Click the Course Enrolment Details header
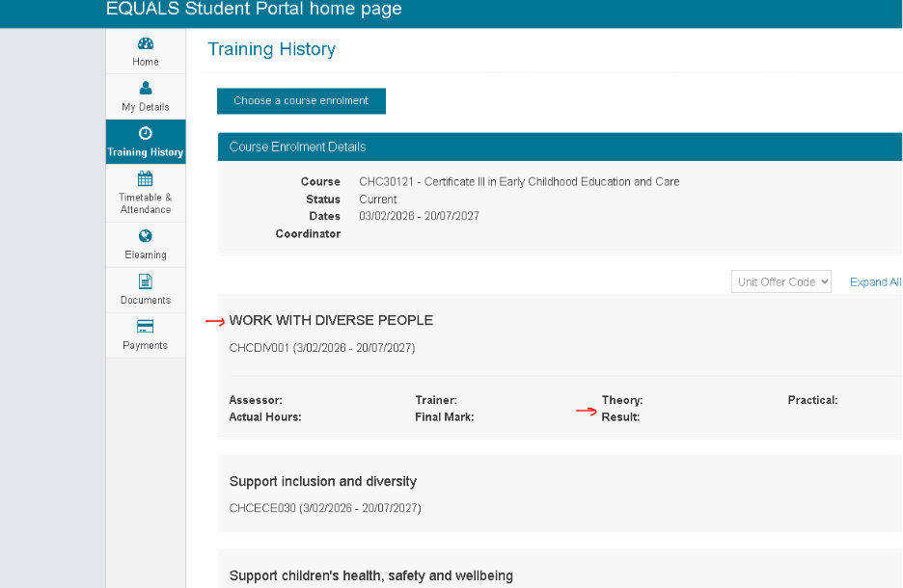Viewport: 903px width, 588px height. [x=298, y=147]
